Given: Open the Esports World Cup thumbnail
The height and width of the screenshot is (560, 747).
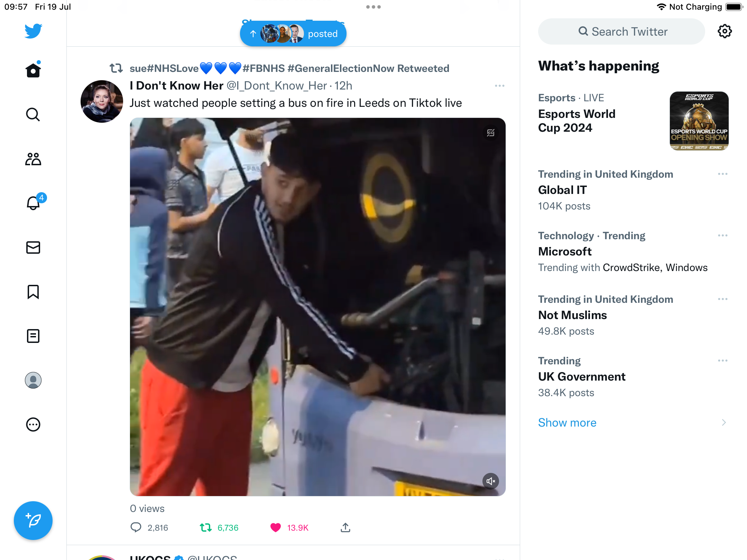Looking at the screenshot, I should (x=699, y=121).
